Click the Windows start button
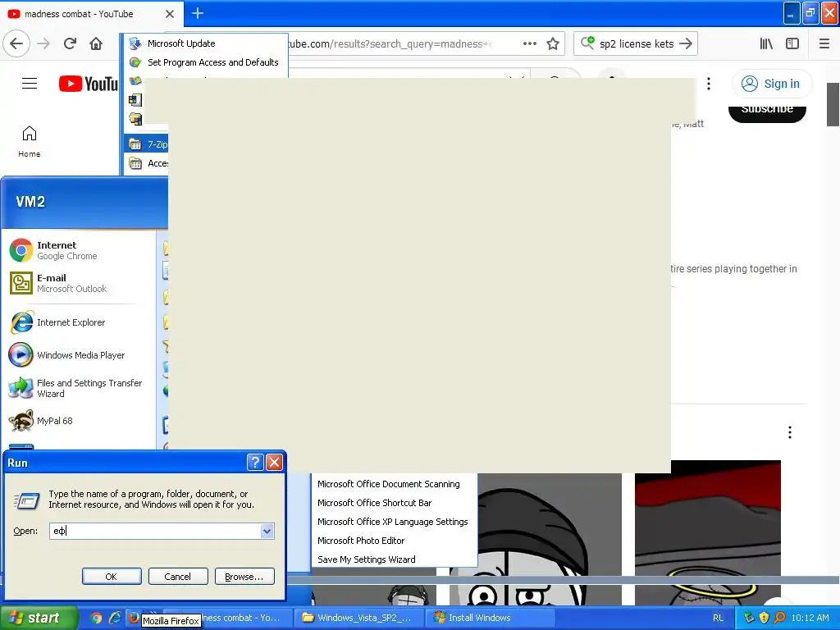This screenshot has width=840, height=630. (38, 618)
